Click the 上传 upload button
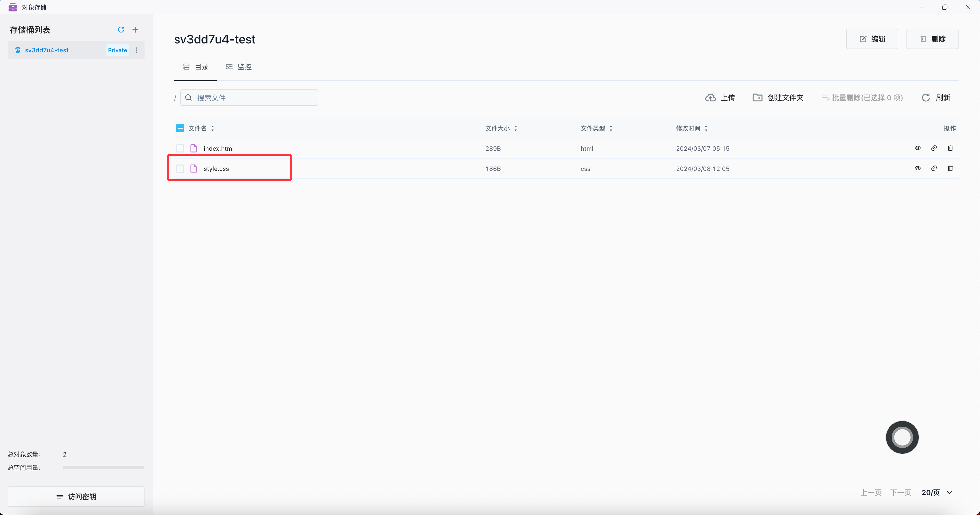This screenshot has width=980, height=515. coord(720,98)
